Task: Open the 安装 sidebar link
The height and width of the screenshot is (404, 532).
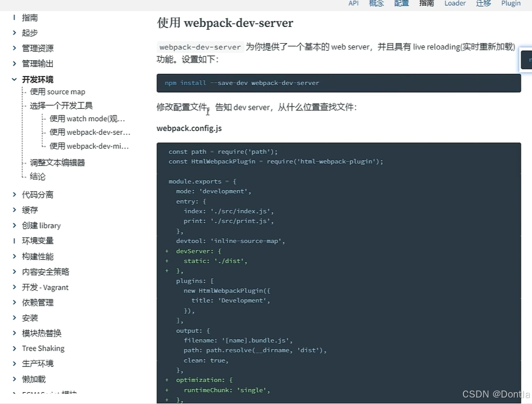Action: (30, 318)
